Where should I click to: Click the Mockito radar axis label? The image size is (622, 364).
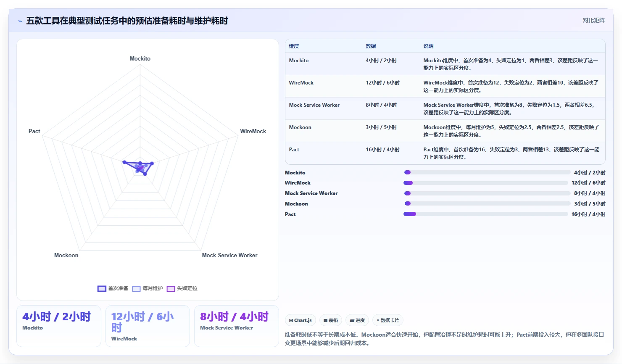[x=140, y=58]
